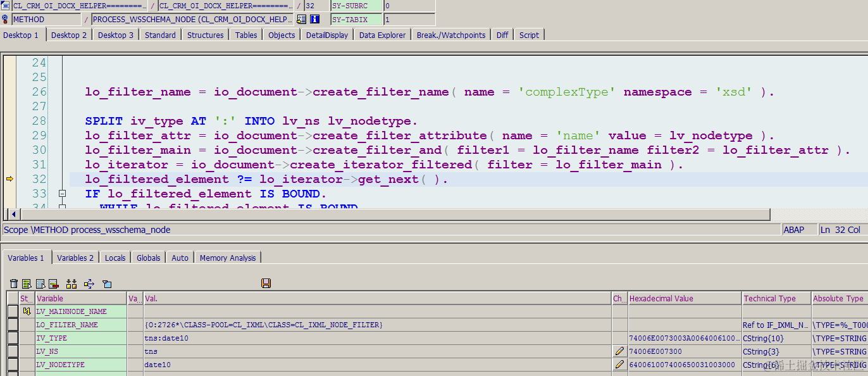Screen dimensions: 868x376
Task: Click code line 32 lo_filtered_element statement
Action: (x=266, y=179)
